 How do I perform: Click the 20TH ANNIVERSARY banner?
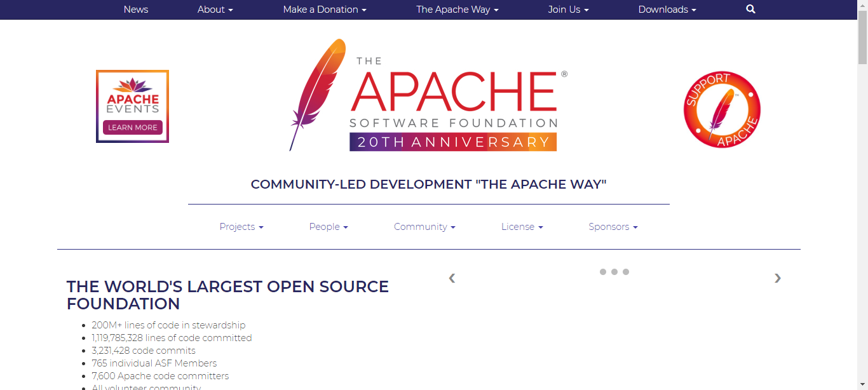(453, 142)
